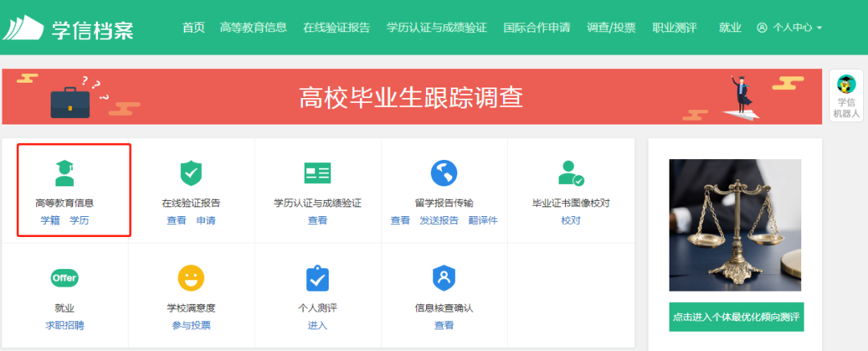The width and height of the screenshot is (868, 351).
Task: Click the 申请 link under 在线验证报告
Action: point(206,220)
